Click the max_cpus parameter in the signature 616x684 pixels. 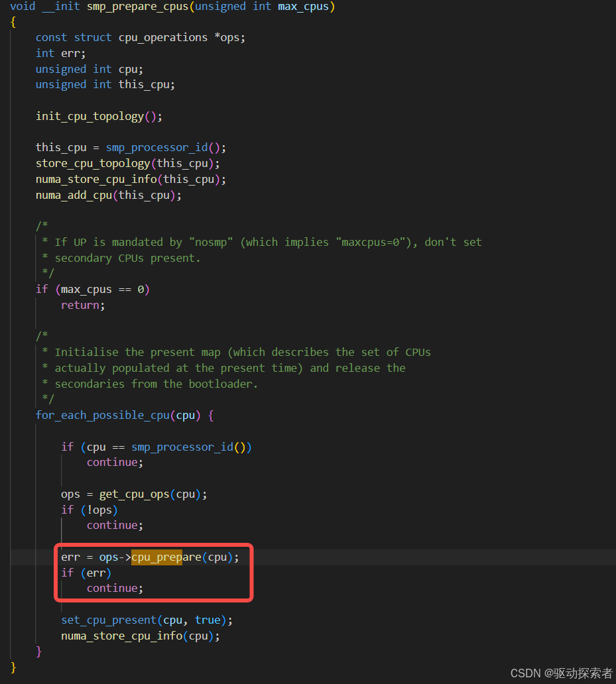click(x=303, y=7)
